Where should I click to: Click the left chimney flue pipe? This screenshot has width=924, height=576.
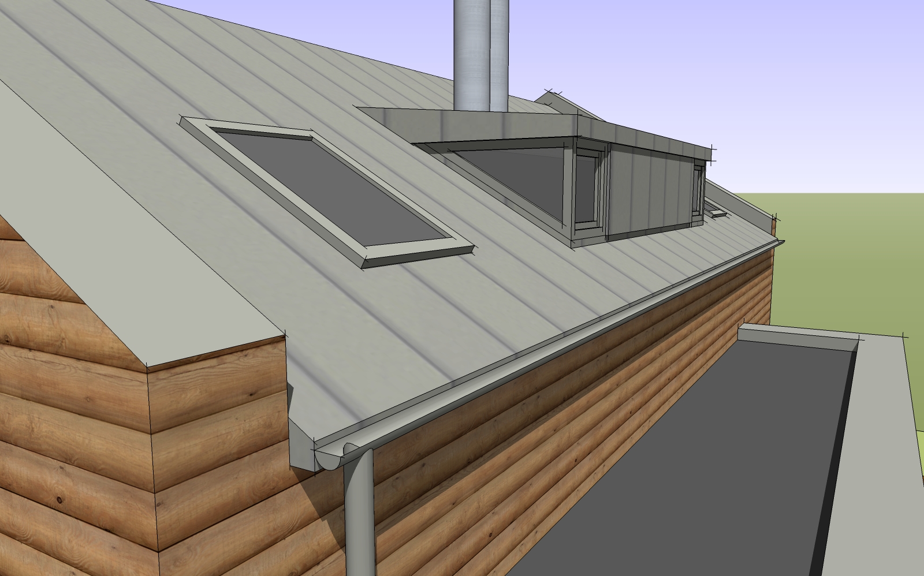point(472,55)
